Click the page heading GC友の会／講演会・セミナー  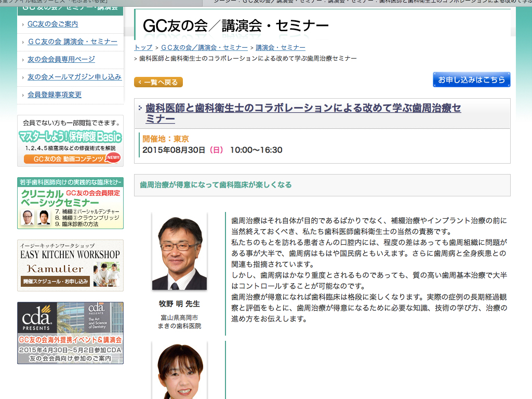[x=236, y=26]
